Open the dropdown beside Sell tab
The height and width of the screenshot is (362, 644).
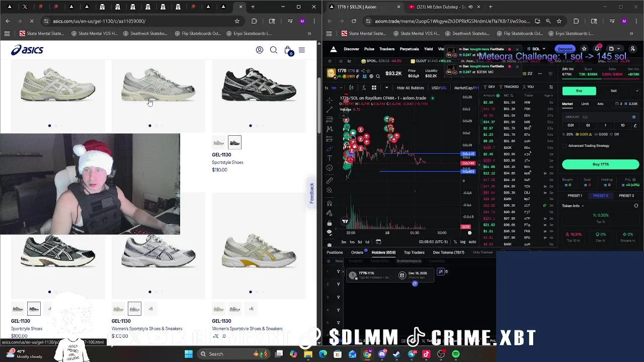[x=637, y=91]
